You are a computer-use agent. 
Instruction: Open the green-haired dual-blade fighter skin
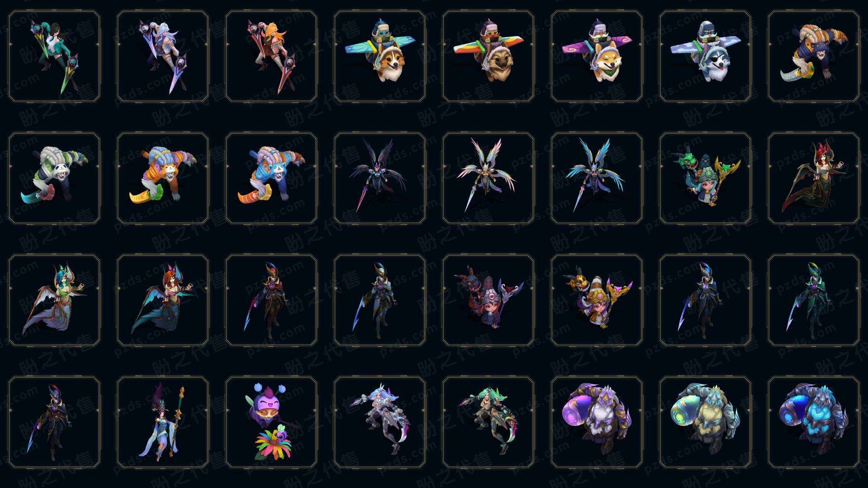[x=54, y=56]
